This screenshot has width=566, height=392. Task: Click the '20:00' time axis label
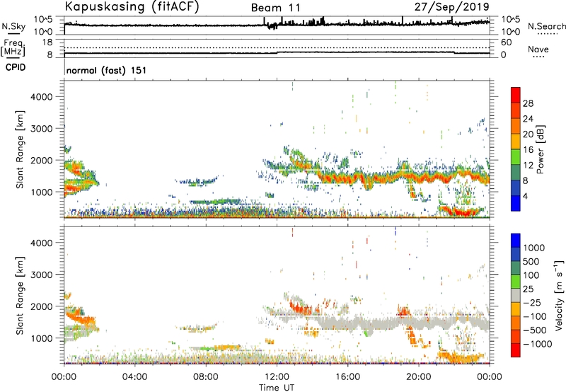[418, 377]
